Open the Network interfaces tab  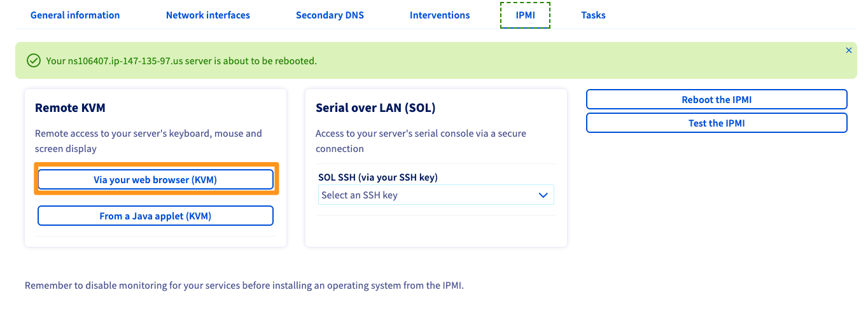click(x=208, y=15)
